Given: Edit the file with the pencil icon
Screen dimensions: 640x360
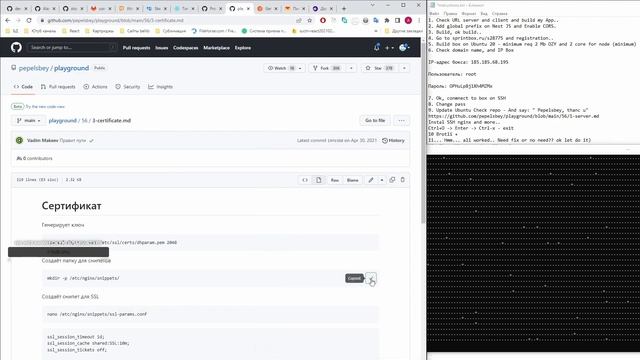Looking at the screenshot, I should click(371, 180).
